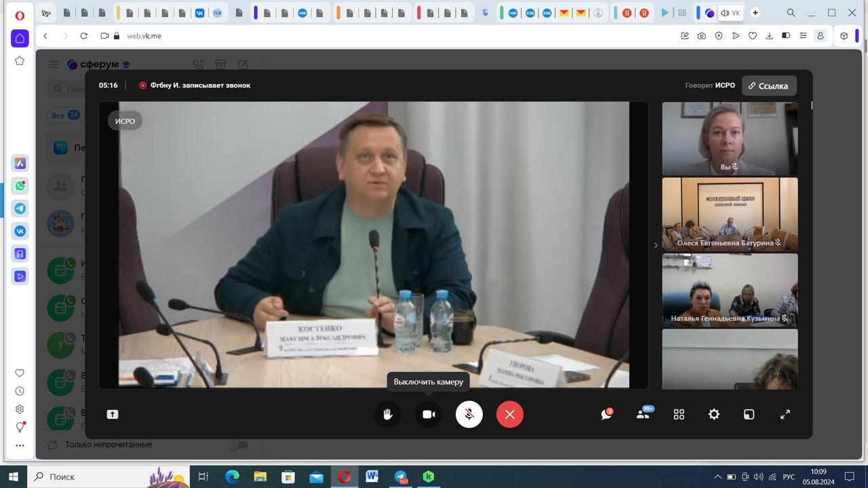This screenshot has width=868, height=488.
Task: Open Telegram in Opera sidebar
Action: tap(20, 209)
